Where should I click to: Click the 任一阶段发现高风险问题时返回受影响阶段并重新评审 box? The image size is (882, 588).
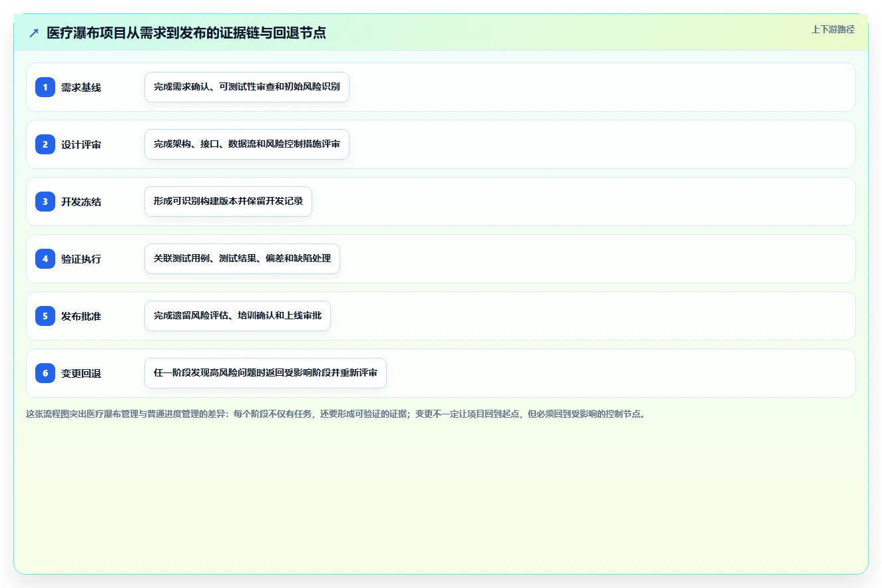[266, 373]
